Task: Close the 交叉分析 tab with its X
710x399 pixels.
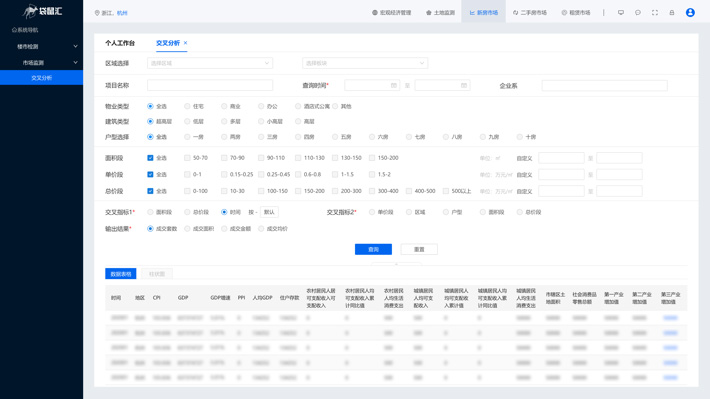Action: (x=185, y=43)
